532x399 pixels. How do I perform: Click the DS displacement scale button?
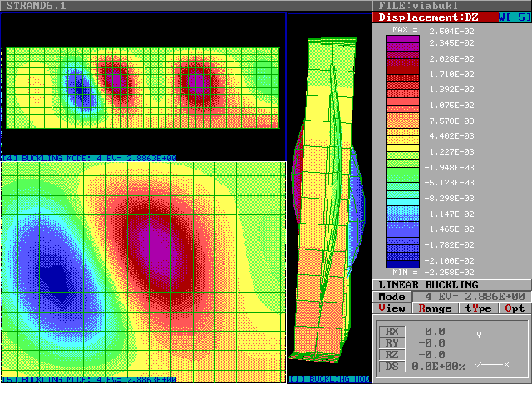392,367
